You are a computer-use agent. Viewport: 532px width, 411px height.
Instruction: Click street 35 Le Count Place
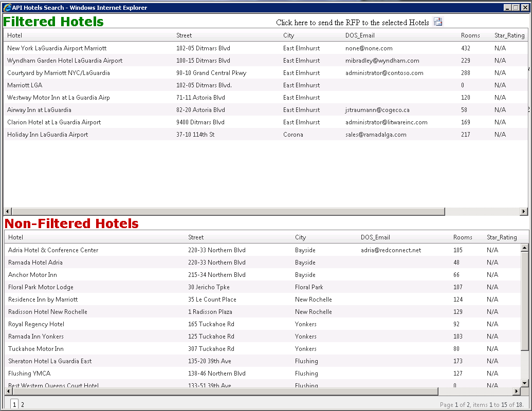click(x=212, y=299)
